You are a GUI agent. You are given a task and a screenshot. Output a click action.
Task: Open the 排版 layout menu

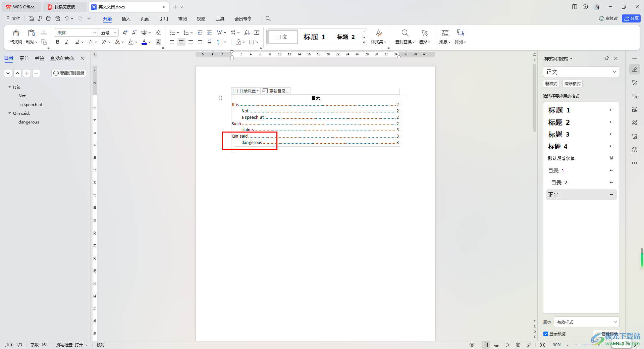click(x=445, y=37)
